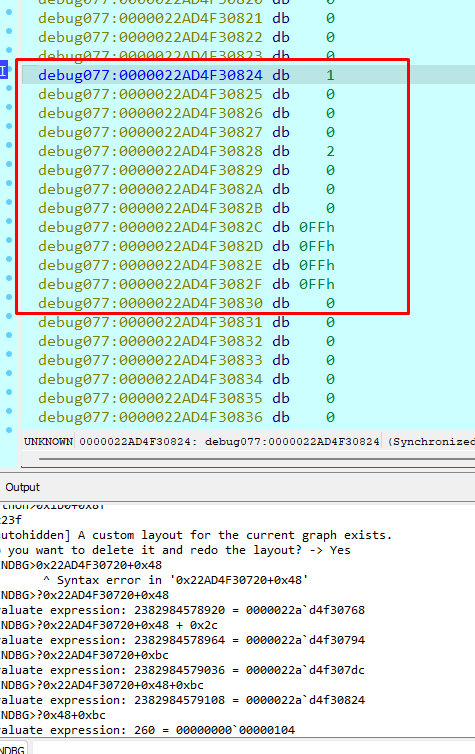Click the disassembly view horizontal scrollbar
This screenshot has height=754, width=475.
(x=257, y=459)
